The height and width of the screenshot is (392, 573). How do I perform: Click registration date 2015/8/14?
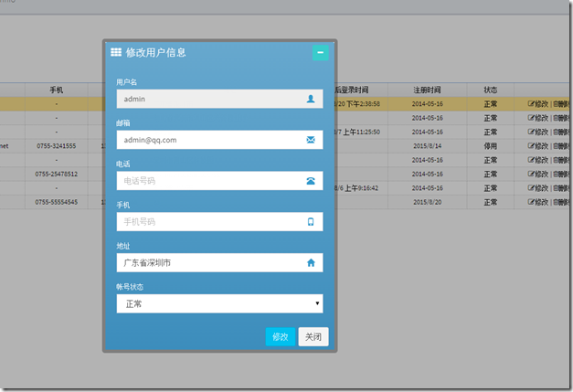coord(427,146)
